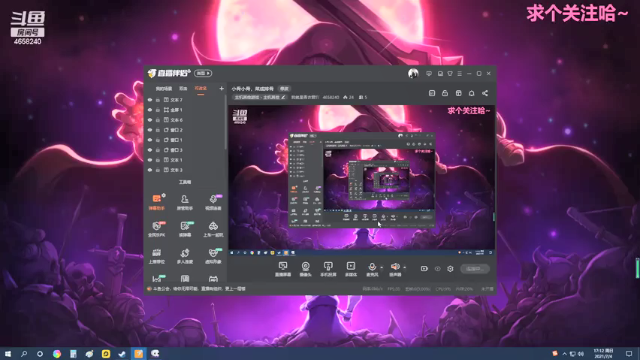Click the user avatar in title bar

(413, 73)
